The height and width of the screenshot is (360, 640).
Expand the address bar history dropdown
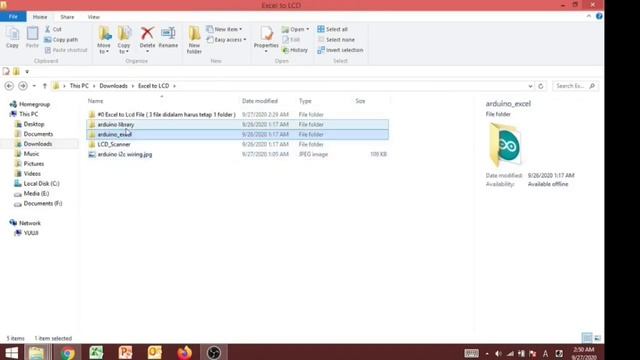(530, 86)
